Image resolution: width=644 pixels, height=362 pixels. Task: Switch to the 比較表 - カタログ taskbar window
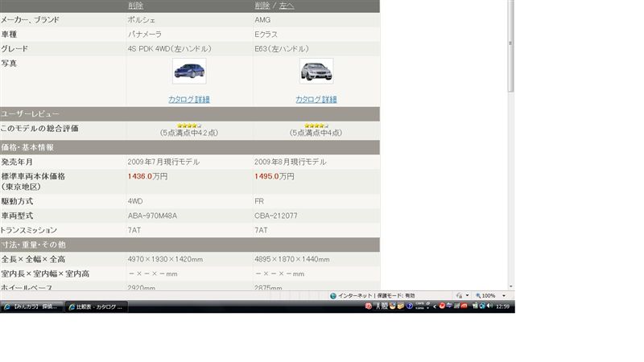pyautogui.click(x=96, y=306)
